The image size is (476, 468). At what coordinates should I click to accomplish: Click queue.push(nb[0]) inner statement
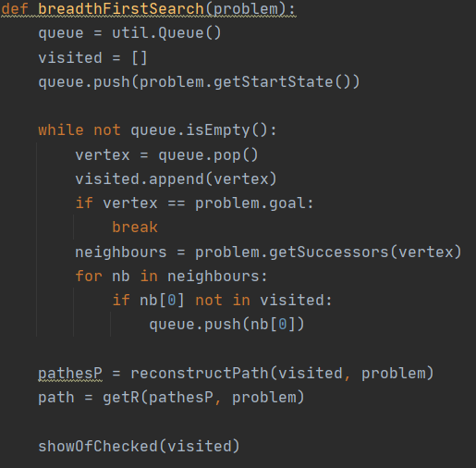point(226,325)
